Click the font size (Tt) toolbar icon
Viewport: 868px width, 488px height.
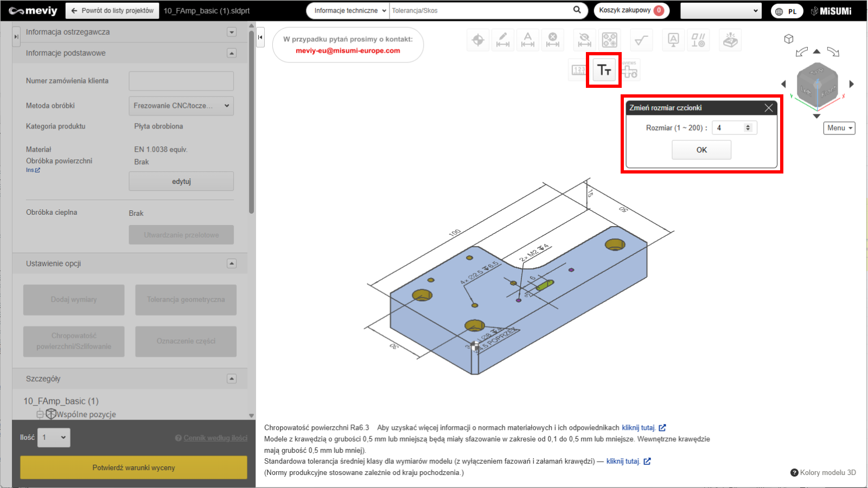pyautogui.click(x=604, y=70)
